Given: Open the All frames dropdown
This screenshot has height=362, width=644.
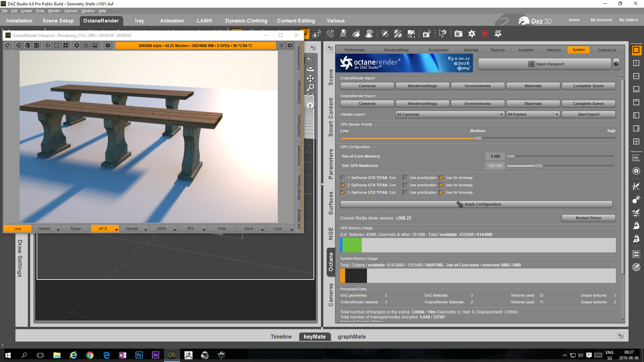Looking at the screenshot, I should click(533, 114).
